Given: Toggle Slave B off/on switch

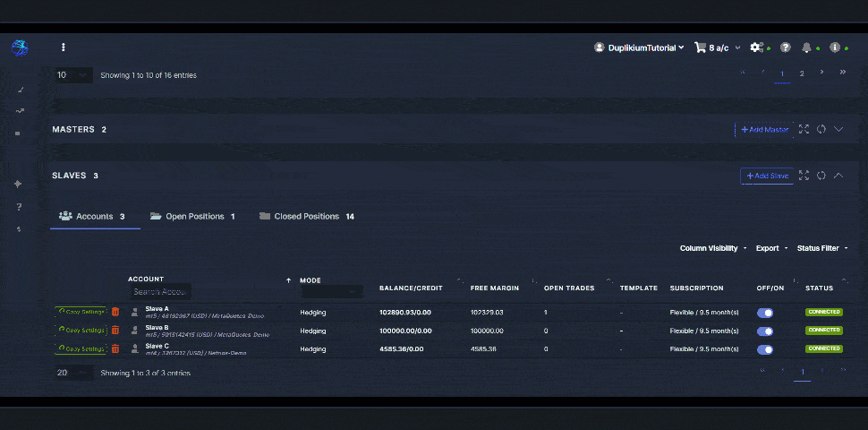Looking at the screenshot, I should [x=765, y=331].
